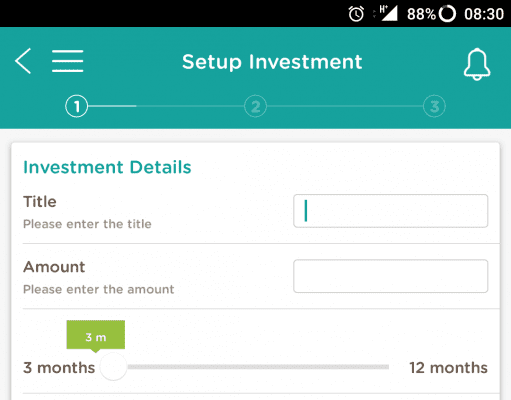Tap the Investment Details heading
Screen dimensions: 511x400
point(107,167)
